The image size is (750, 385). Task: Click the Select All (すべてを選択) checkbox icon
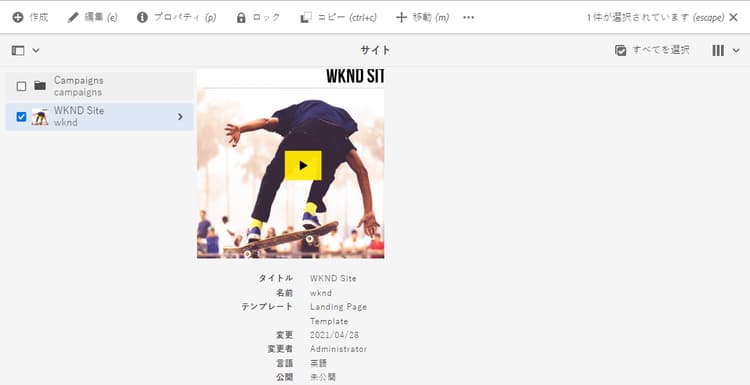point(621,50)
